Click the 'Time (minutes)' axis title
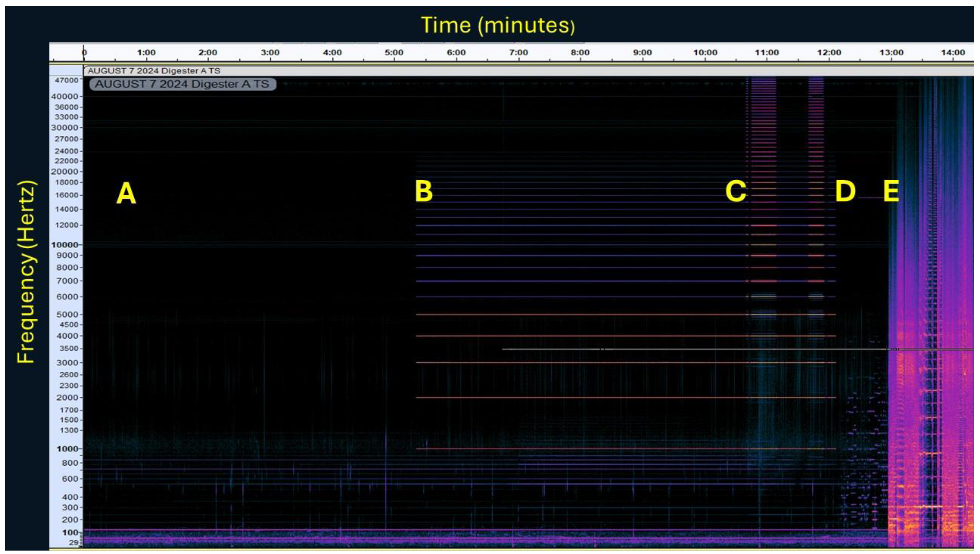 pos(498,25)
